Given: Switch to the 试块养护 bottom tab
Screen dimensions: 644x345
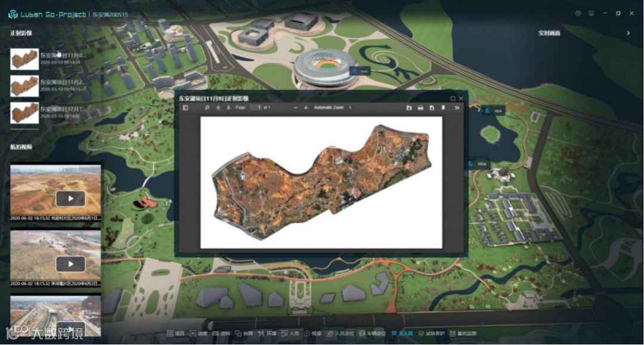Looking at the screenshot, I should [432, 334].
